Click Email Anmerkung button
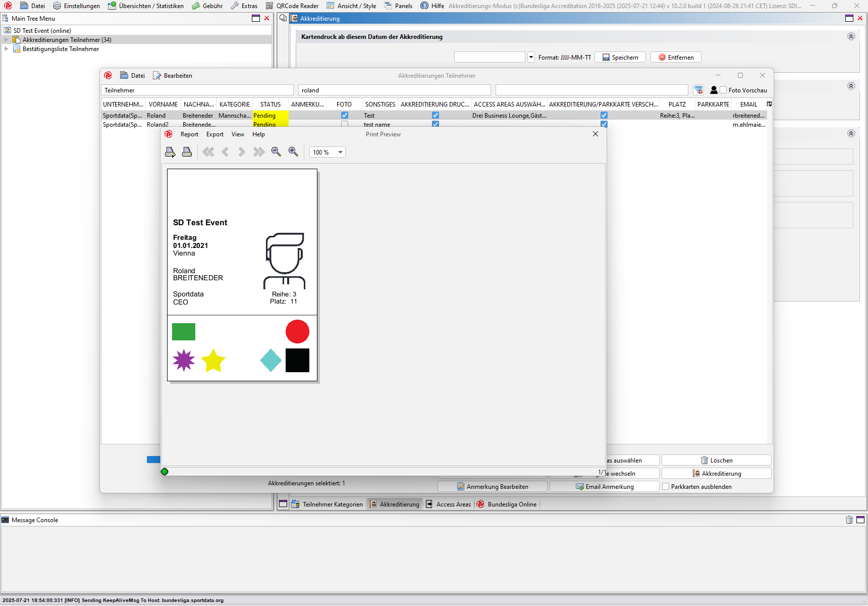Screen dimensions: 868x606 605,486
